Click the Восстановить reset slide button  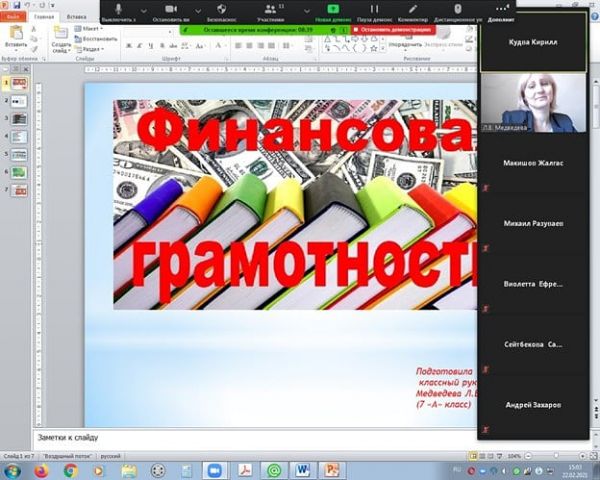point(98,39)
